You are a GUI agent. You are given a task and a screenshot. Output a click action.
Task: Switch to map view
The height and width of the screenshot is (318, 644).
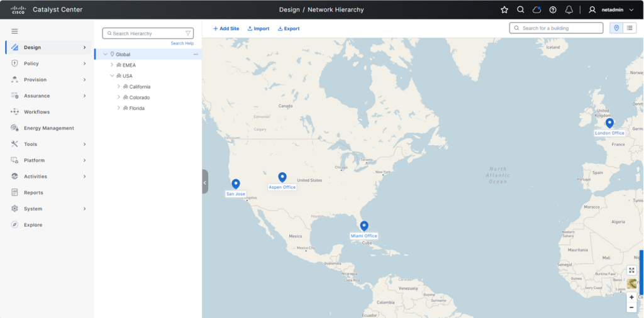(x=616, y=28)
